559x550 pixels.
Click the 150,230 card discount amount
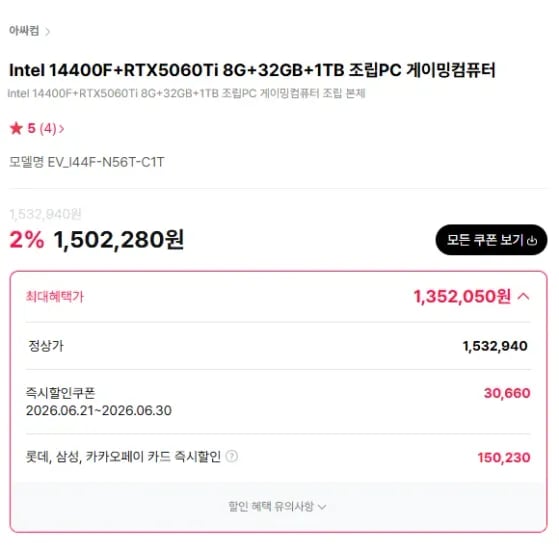pos(504,457)
